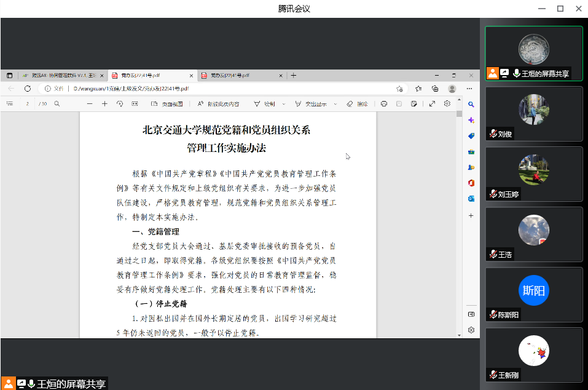The width and height of the screenshot is (588, 390).
Task: Zoom out the PDF with minus button
Action: [90, 104]
